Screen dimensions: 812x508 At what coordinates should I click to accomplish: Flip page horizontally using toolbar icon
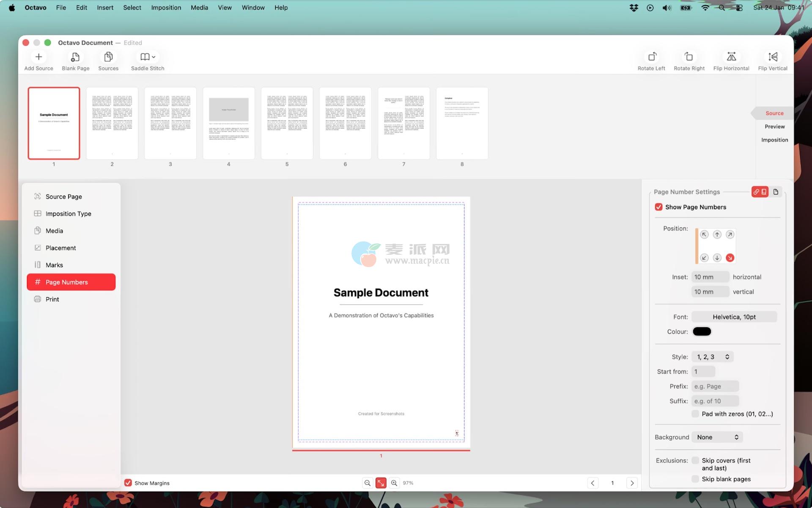731,57
